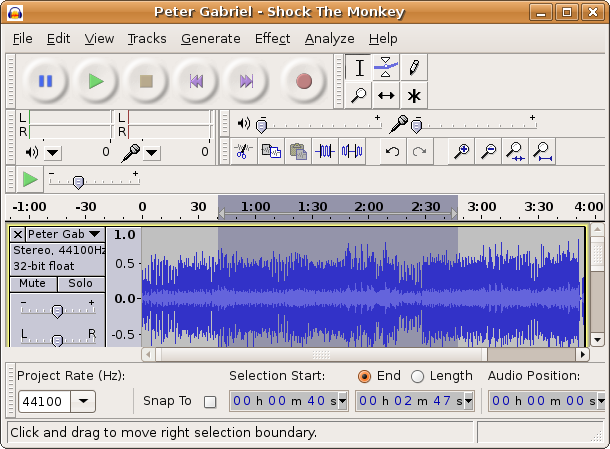Click the vertical scrollbar down arrow
The height and width of the screenshot is (449, 610).
click(x=597, y=339)
